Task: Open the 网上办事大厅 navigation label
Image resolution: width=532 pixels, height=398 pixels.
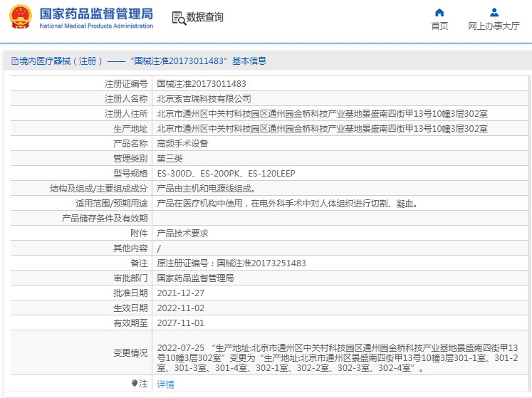Action: click(494, 26)
